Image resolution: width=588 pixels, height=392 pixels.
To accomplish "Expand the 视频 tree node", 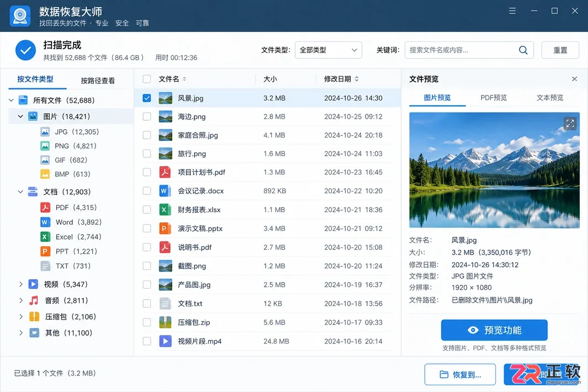I will coord(21,284).
